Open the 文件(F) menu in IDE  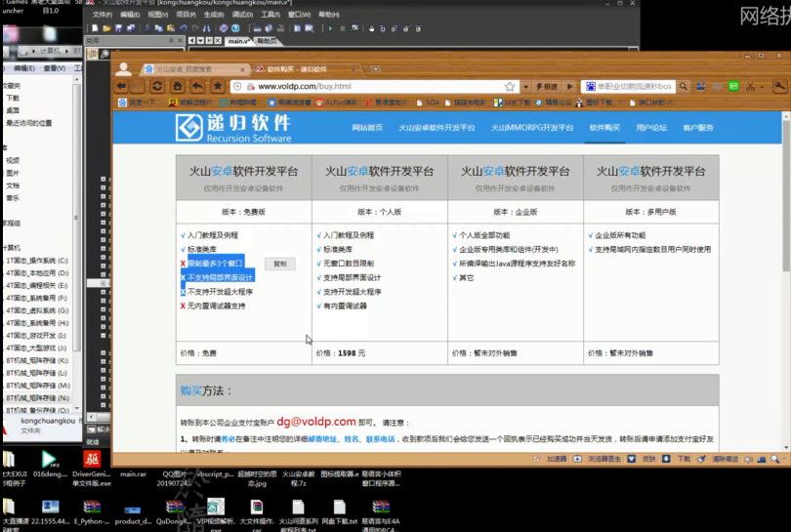coord(102,16)
